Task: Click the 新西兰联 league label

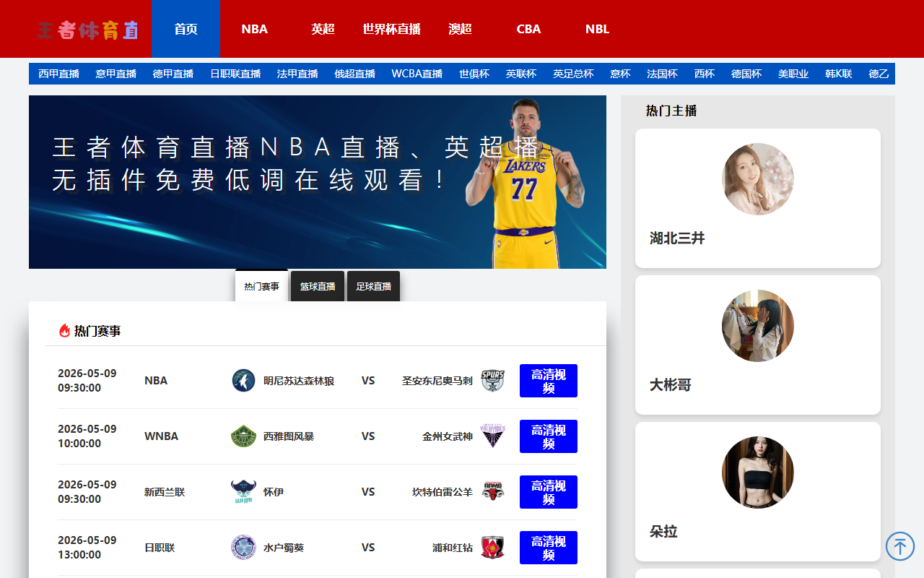Action: click(165, 492)
